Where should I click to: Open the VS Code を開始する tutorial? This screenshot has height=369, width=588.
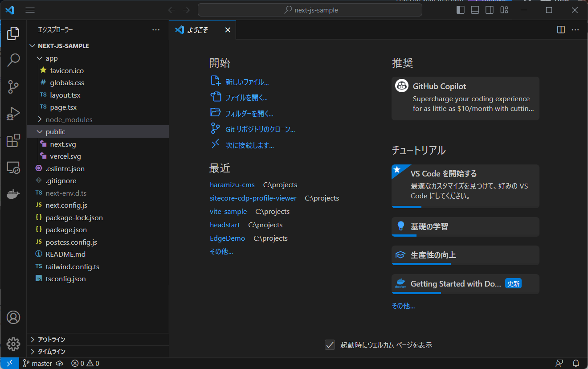[465, 186]
